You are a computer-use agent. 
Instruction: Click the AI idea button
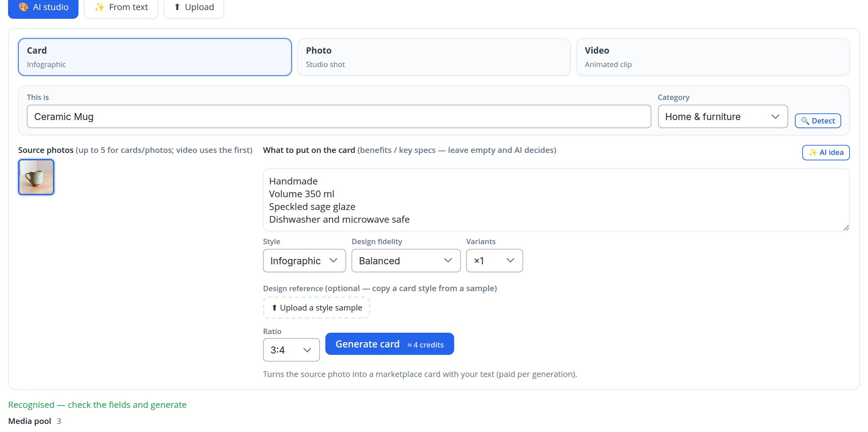tap(825, 153)
